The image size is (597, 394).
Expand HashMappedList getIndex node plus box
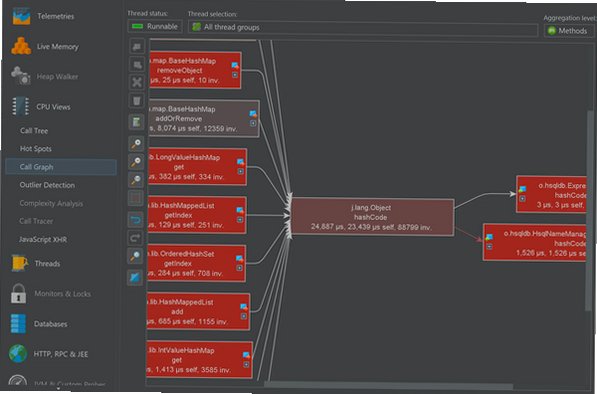240,220
